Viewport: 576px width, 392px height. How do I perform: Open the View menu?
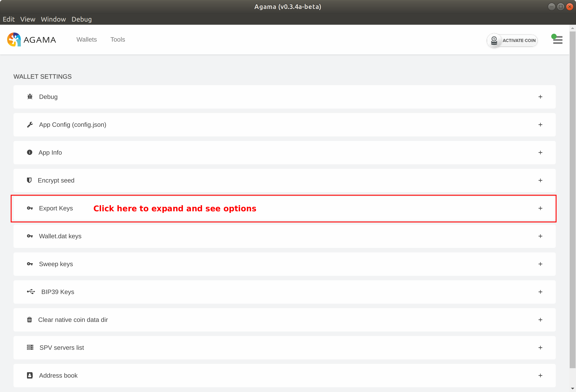point(27,19)
